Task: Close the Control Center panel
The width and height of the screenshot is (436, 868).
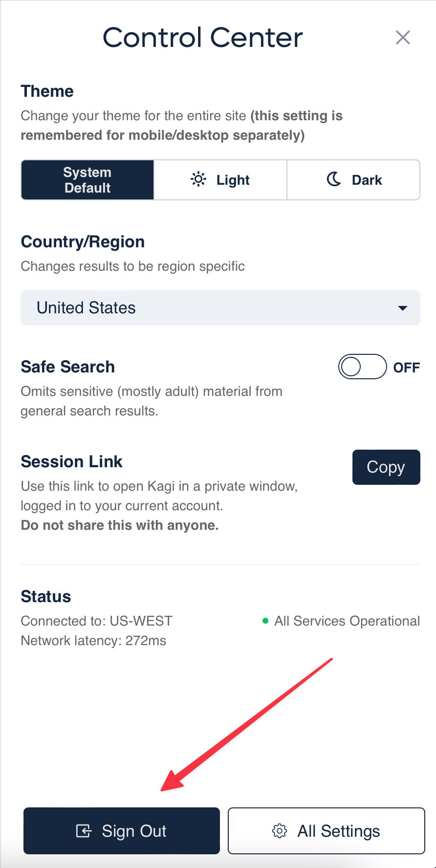Action: 403,38
